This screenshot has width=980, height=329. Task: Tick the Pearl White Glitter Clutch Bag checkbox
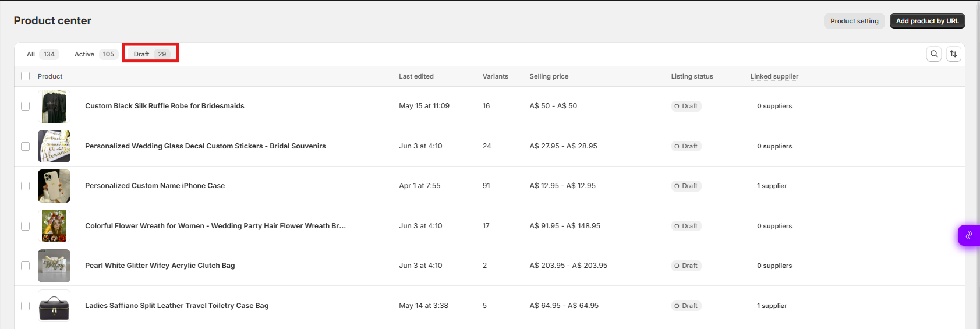point(25,266)
